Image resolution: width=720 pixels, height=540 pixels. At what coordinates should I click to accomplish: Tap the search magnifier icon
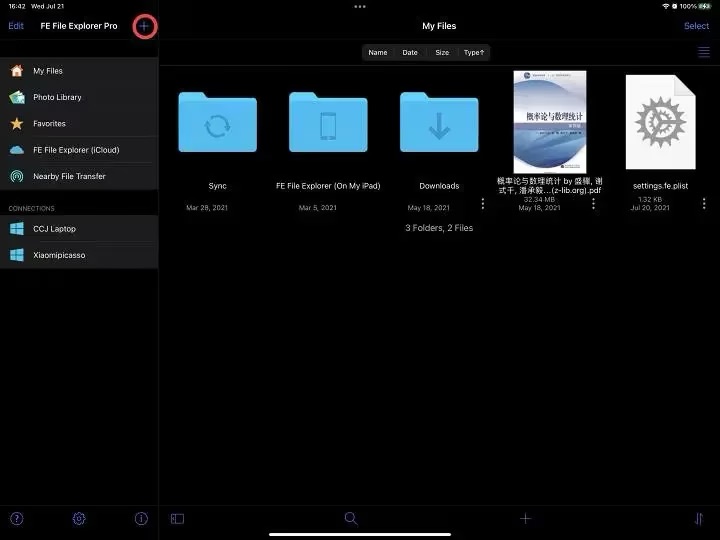tap(351, 518)
